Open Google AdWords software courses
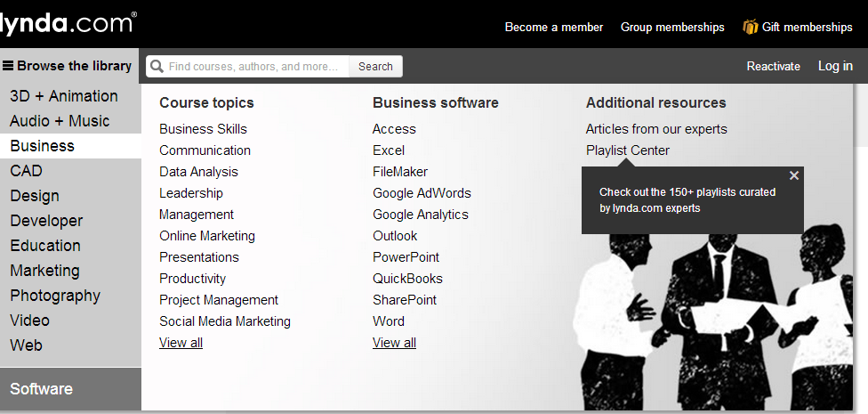 click(x=422, y=193)
